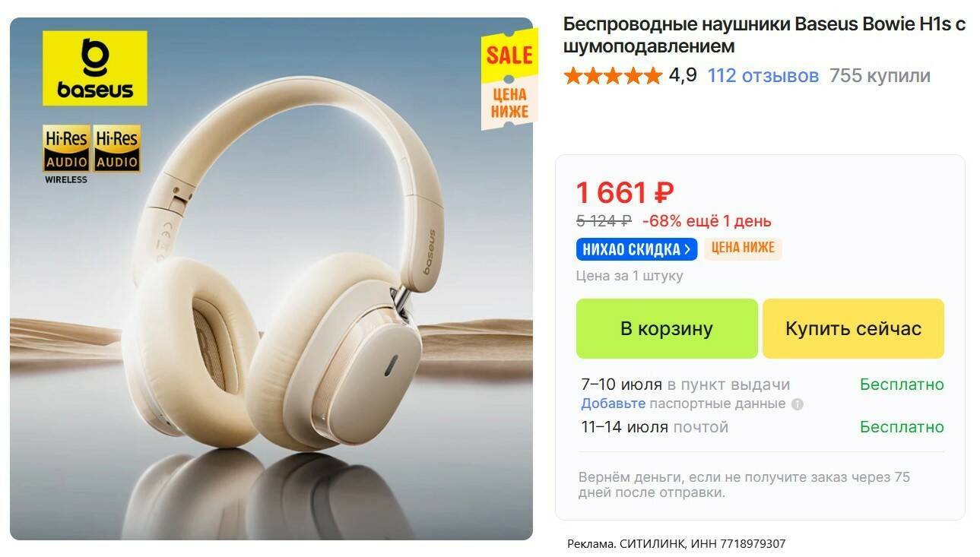
Task: Click the ЦЕНА НИЖЕ orange price label
Action: pyautogui.click(x=743, y=248)
